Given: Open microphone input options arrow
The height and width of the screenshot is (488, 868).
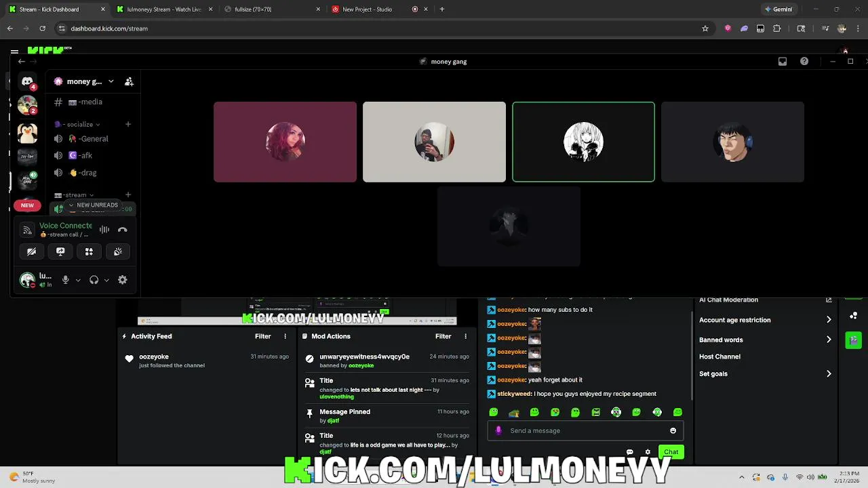Looking at the screenshot, I should click(78, 280).
